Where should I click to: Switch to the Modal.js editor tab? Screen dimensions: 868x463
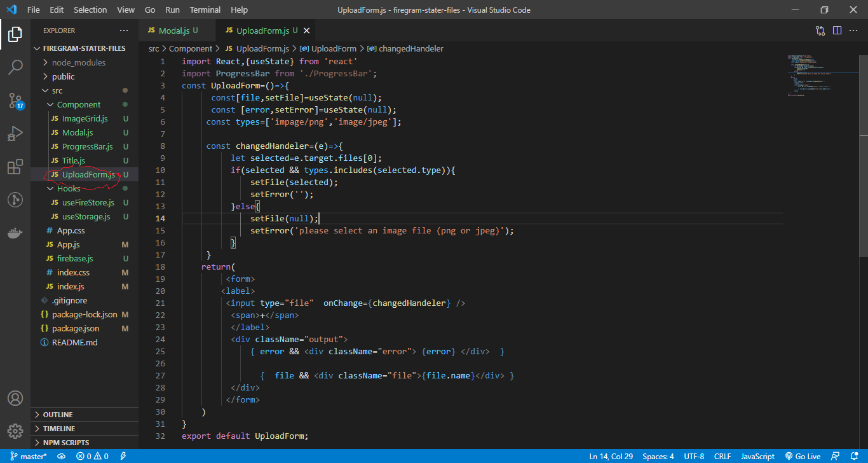[x=178, y=31]
